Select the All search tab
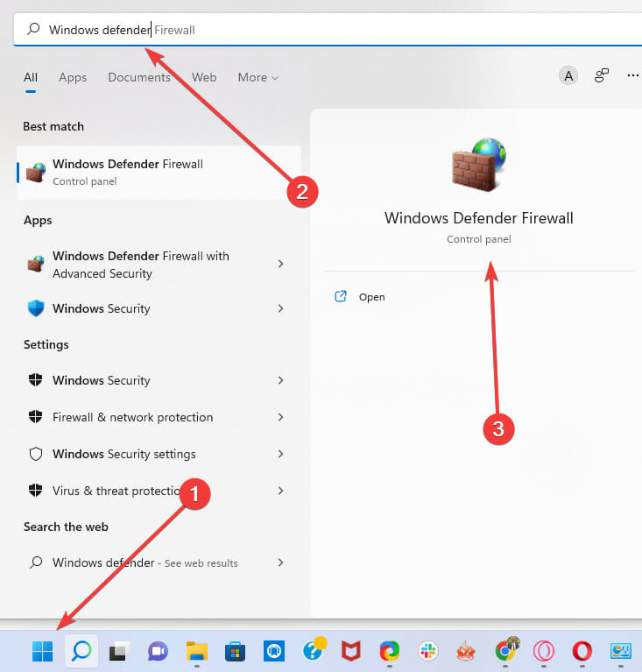642x672 pixels. point(31,78)
